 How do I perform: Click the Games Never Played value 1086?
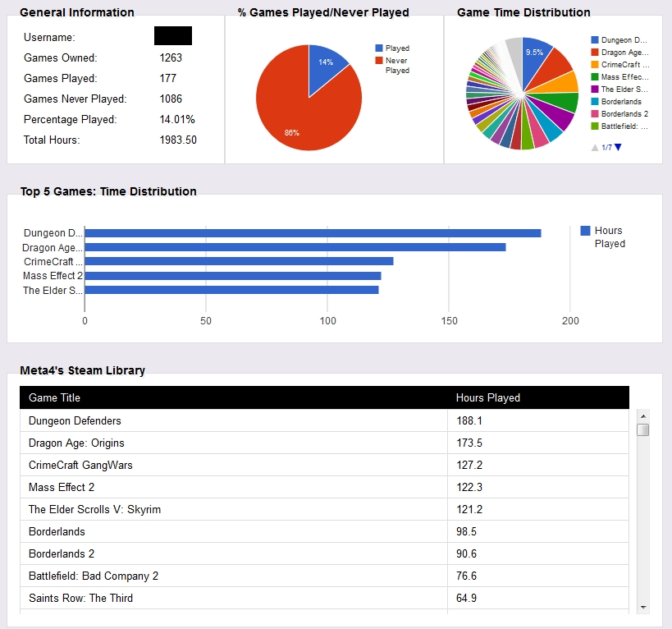[x=171, y=99]
